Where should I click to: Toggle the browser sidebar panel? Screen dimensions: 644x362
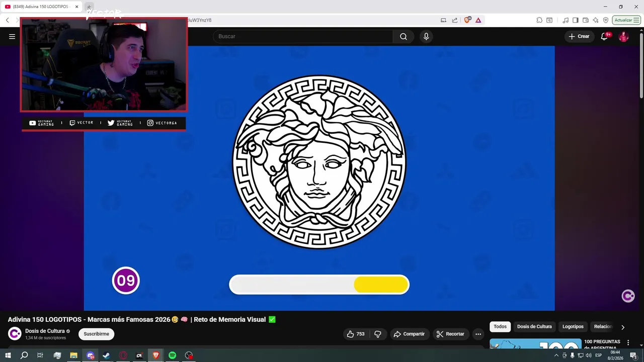click(x=576, y=20)
